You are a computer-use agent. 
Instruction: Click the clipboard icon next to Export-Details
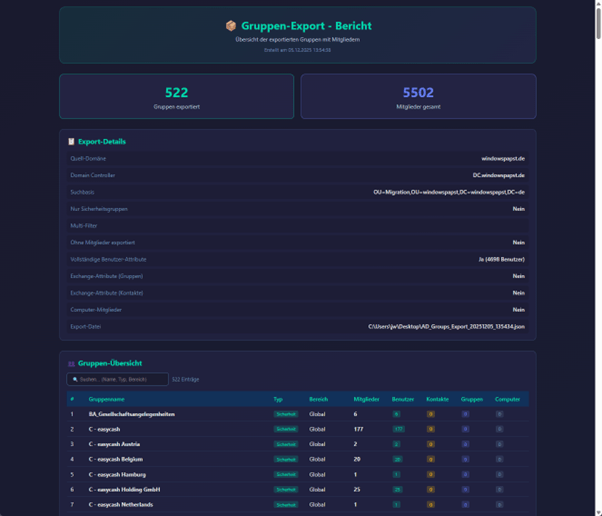(x=71, y=142)
